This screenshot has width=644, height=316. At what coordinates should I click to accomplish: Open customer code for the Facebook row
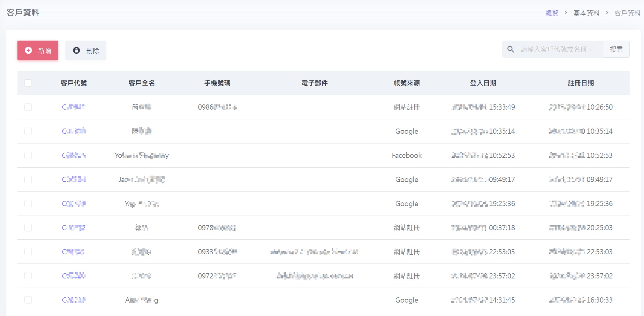pos(73,155)
